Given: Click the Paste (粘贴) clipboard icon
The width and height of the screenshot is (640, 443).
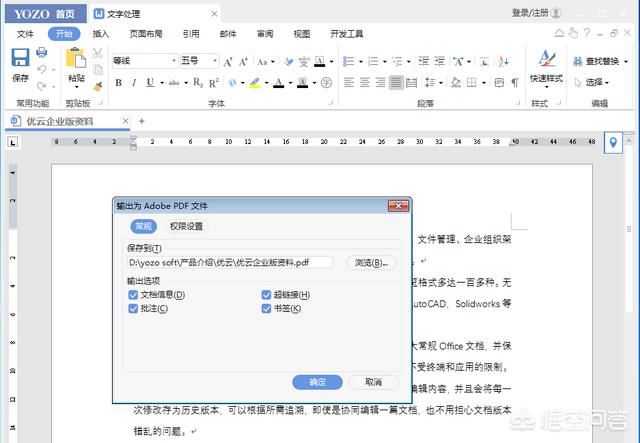Looking at the screenshot, I should 76,58.
